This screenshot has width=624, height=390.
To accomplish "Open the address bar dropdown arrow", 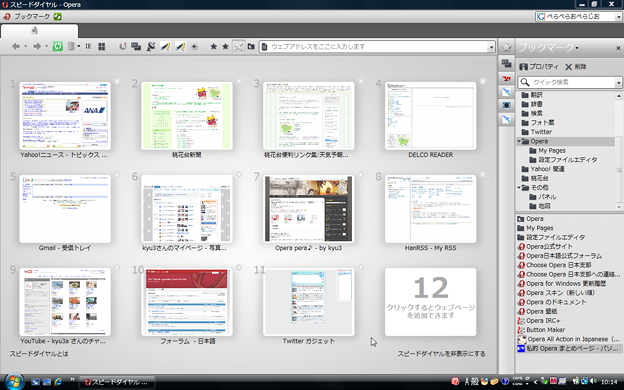I will (x=491, y=47).
